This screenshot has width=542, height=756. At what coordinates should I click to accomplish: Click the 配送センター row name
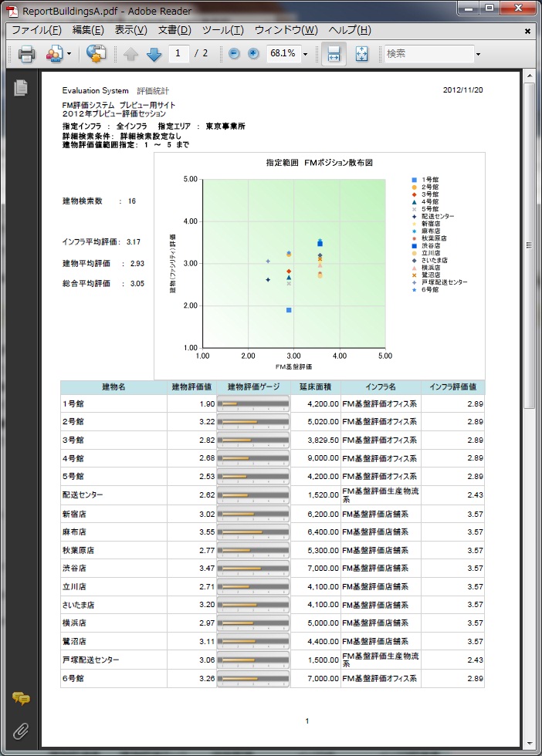[x=83, y=494]
